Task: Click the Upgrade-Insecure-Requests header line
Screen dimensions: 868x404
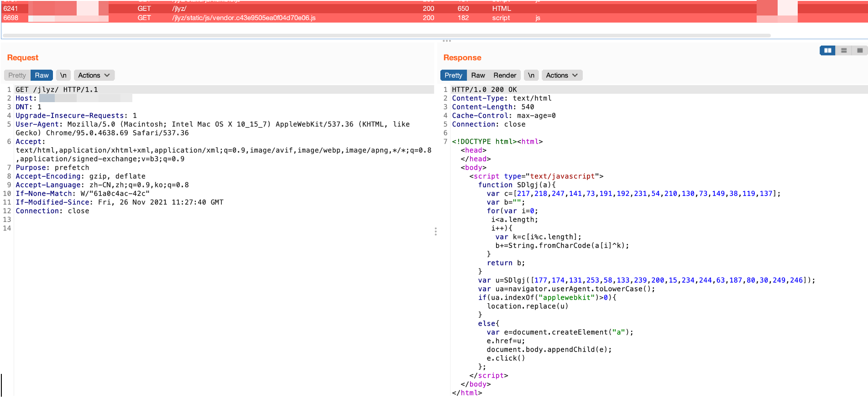Action: [x=76, y=115]
